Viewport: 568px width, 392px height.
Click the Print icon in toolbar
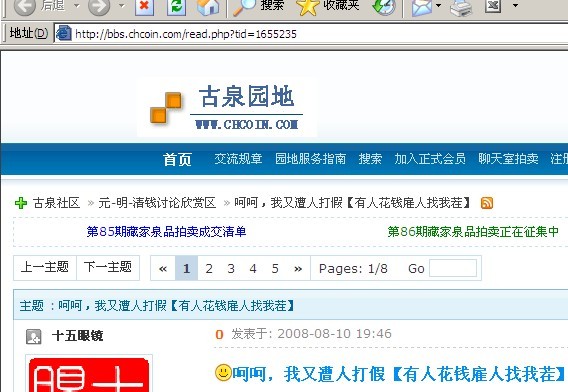coord(461,7)
